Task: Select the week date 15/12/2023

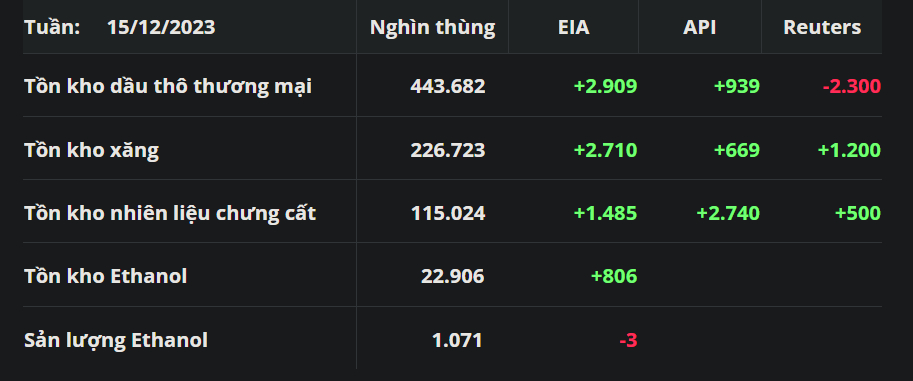Action: tap(161, 27)
